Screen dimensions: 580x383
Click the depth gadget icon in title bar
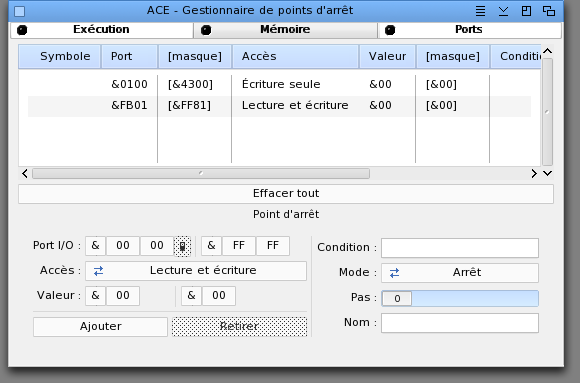click(x=549, y=11)
